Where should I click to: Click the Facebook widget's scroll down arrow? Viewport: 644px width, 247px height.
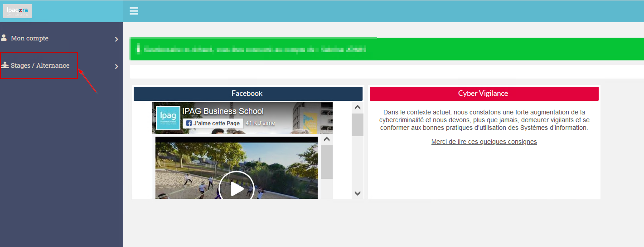[357, 193]
